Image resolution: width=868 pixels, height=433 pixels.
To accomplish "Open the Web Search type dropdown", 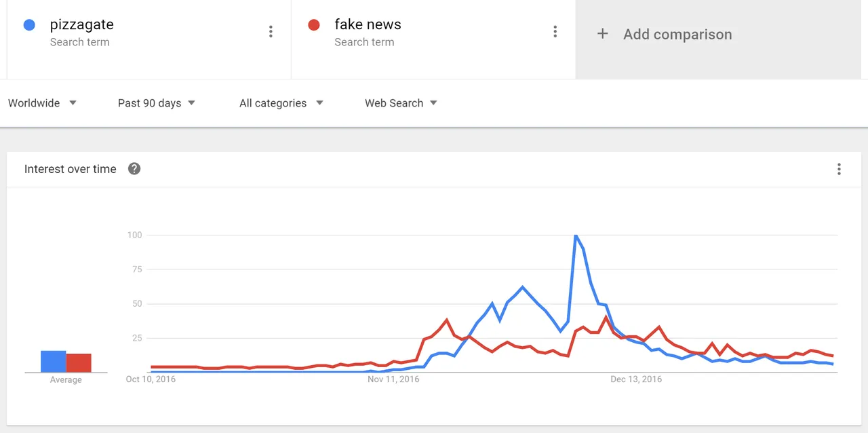I will coord(401,103).
